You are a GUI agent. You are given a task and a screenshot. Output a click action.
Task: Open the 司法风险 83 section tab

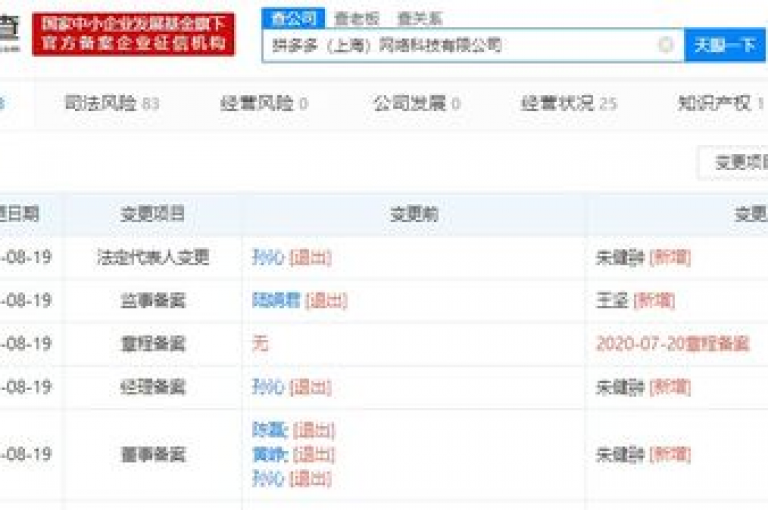click(x=112, y=103)
